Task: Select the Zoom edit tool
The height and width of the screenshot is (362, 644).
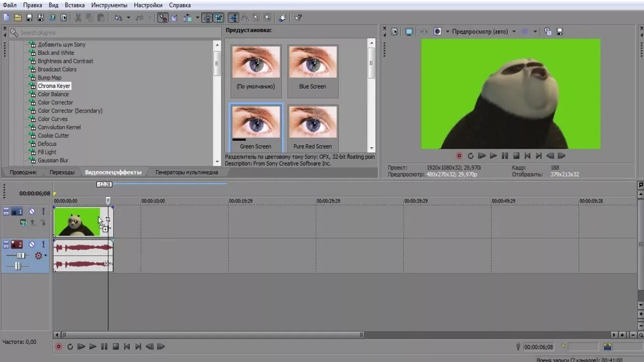Action: pos(267,18)
